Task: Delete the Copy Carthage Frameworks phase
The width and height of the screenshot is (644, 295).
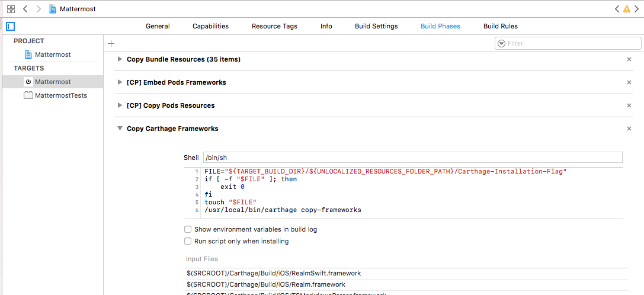Action: pos(629,129)
